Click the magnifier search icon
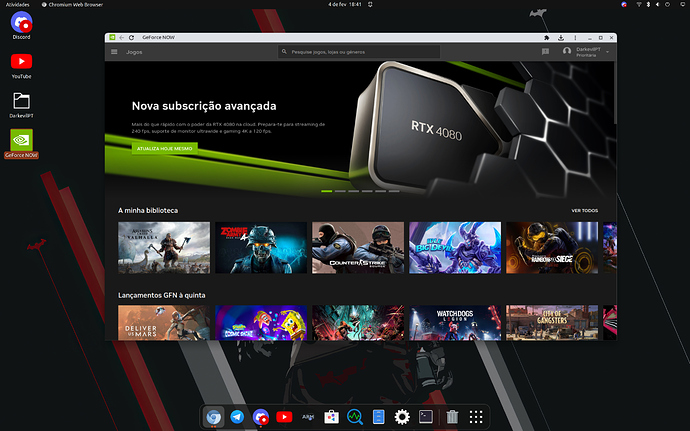Viewport: 690px width, 431px height. pos(284,52)
